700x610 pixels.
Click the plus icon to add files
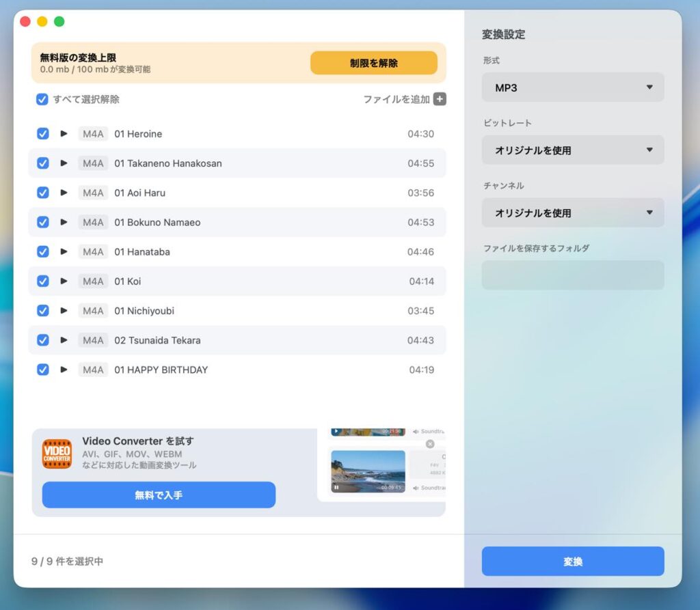[440, 99]
